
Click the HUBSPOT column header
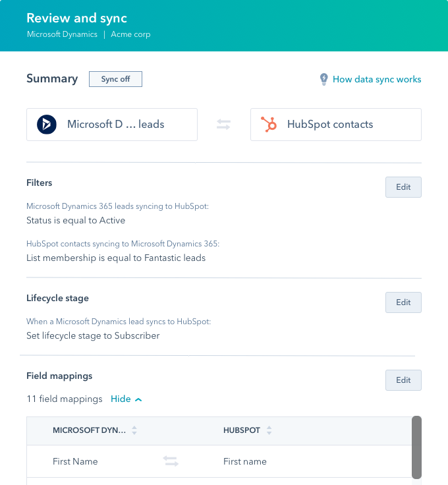(x=242, y=430)
